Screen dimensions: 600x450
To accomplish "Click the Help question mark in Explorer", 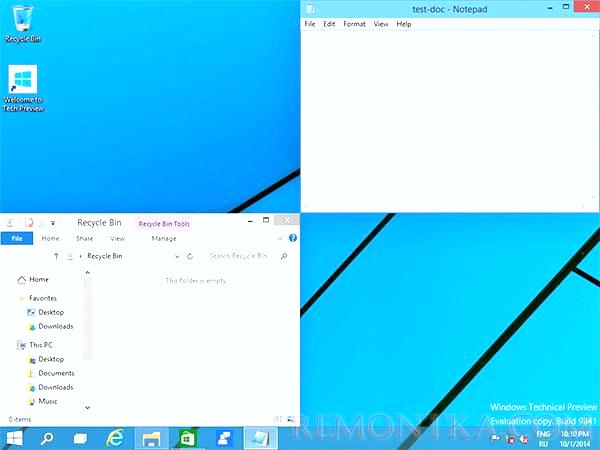I will click(x=293, y=238).
